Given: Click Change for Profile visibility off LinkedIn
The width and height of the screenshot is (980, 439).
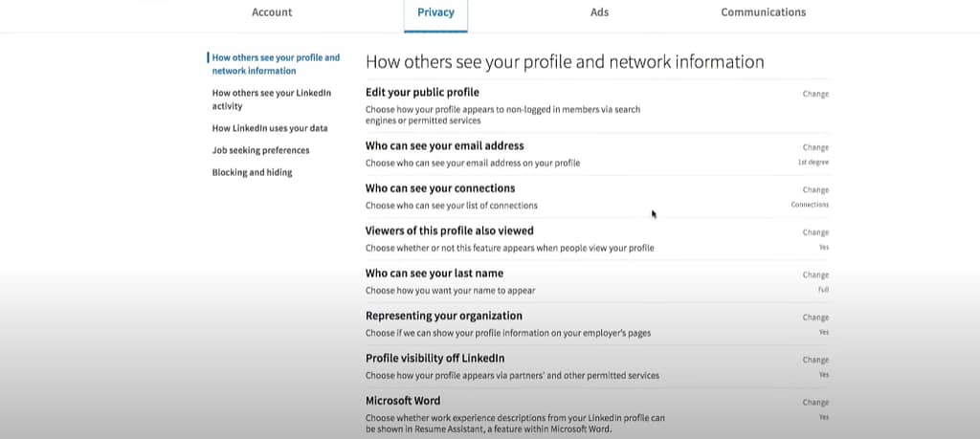Looking at the screenshot, I should 815,360.
